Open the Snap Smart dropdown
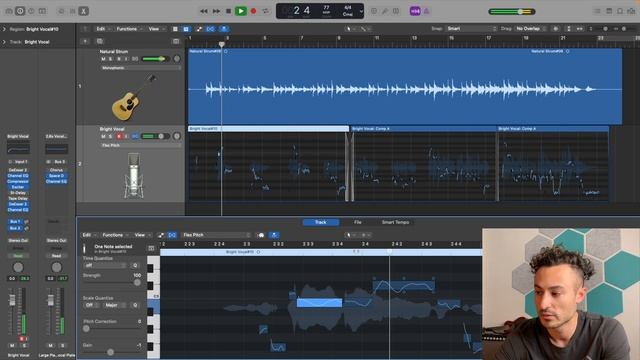Image resolution: width=640 pixels, height=360 pixels. coord(471,29)
